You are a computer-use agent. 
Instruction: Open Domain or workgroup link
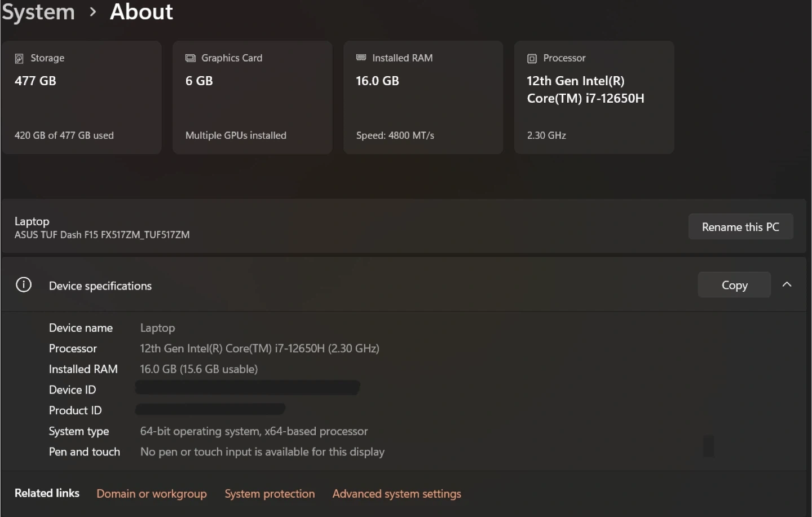pos(152,494)
